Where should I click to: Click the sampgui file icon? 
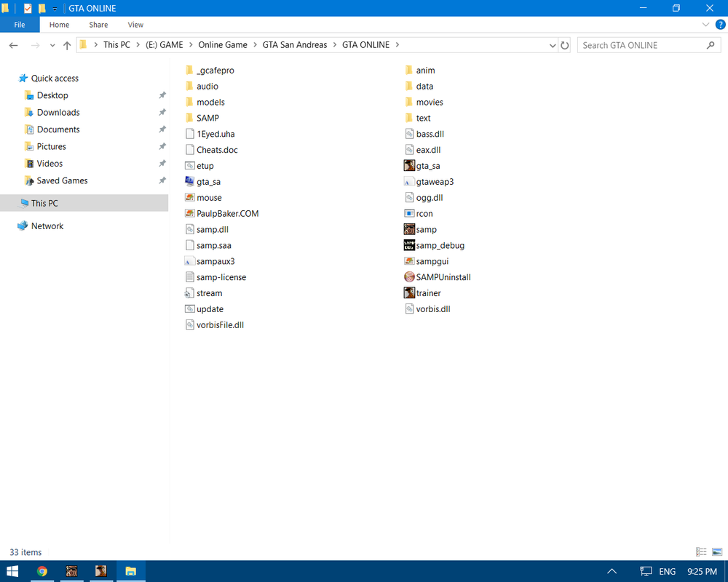[x=409, y=261]
